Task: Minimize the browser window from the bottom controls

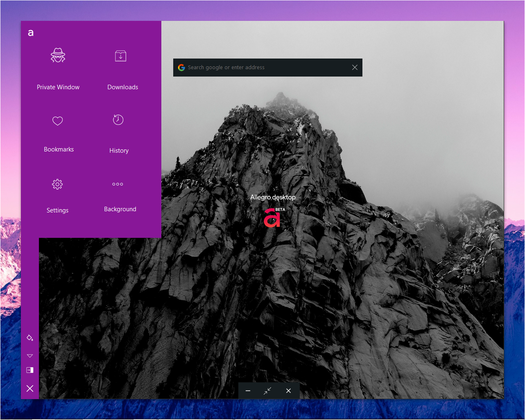Action: pos(248,391)
